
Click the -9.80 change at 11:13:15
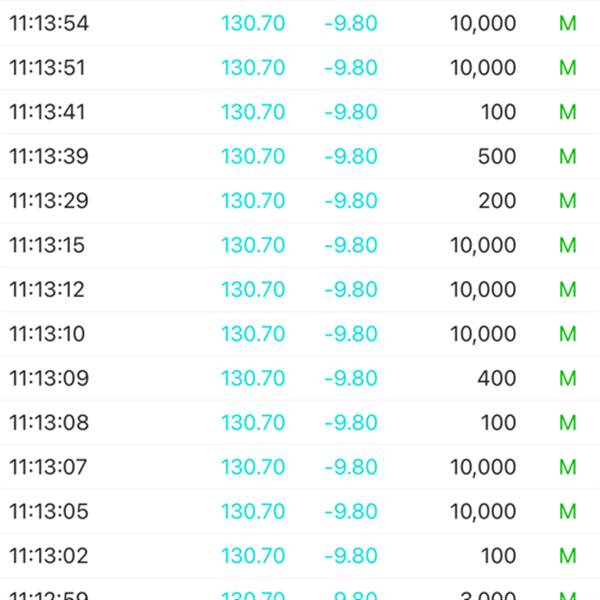point(351,245)
